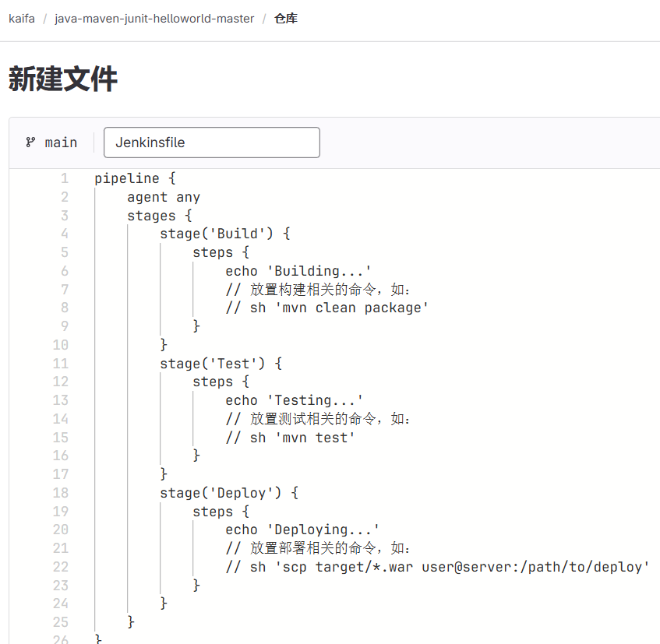The width and height of the screenshot is (660, 644).
Task: Click the scp target/*.war comment line
Action: (x=437, y=567)
